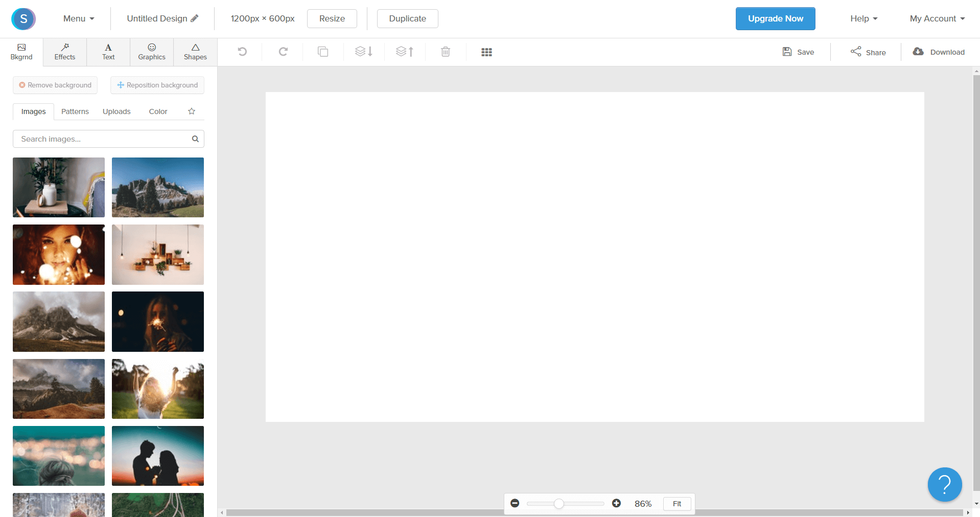Bring layer forward icon
The image size is (980, 517).
coord(405,52)
